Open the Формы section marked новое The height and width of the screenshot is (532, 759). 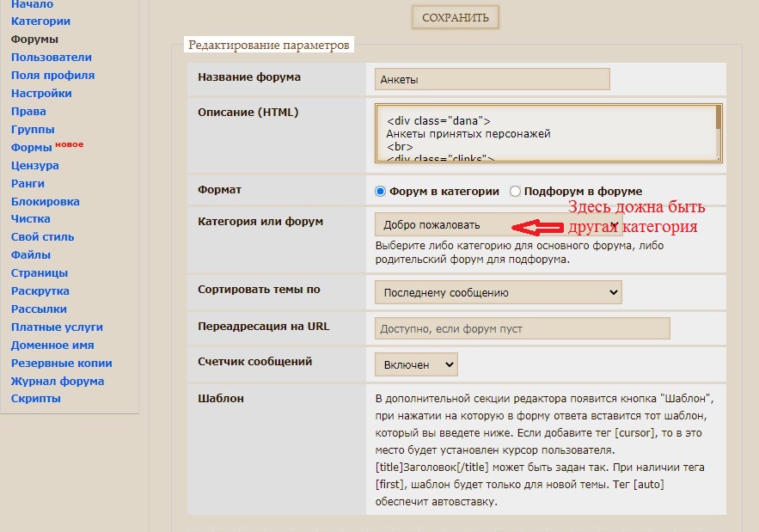click(x=32, y=148)
